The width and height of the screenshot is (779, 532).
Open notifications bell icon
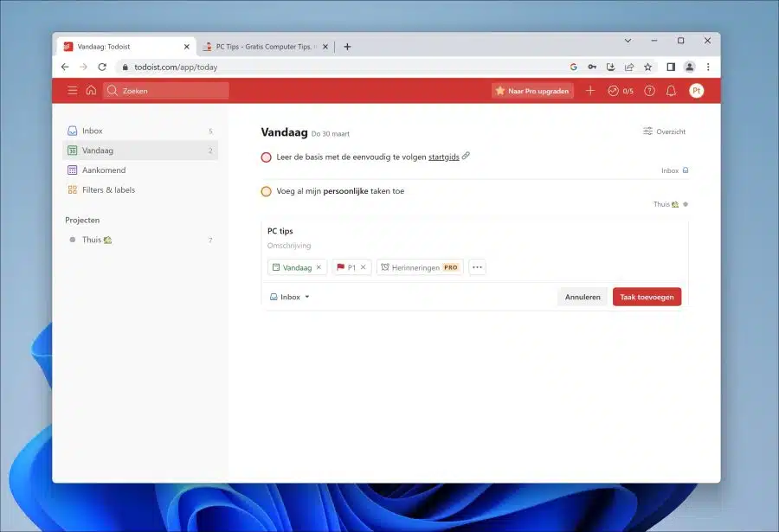671,91
